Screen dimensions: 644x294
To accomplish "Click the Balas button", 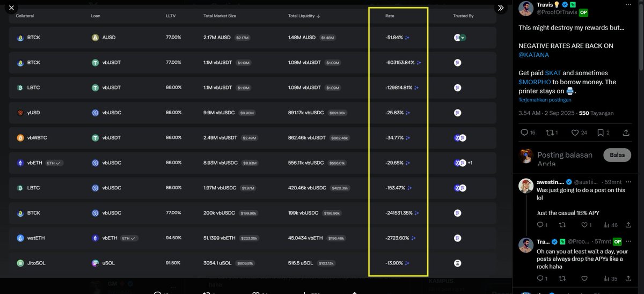I will (617, 155).
